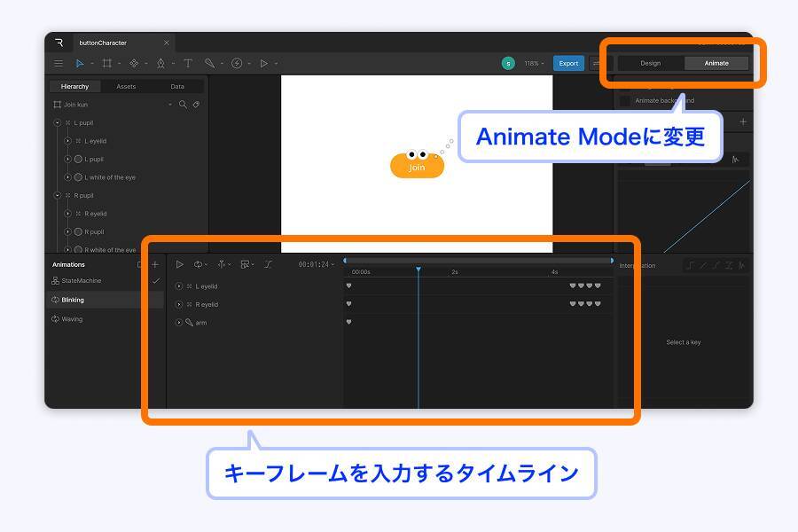Select the arrow Select tool
This screenshot has width=798, height=532.
80,63
